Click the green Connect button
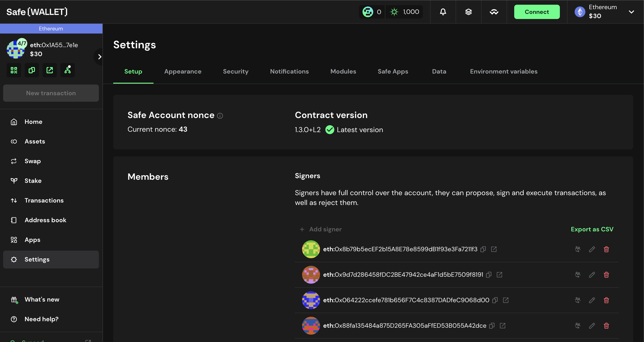The width and height of the screenshot is (644, 342). click(537, 12)
